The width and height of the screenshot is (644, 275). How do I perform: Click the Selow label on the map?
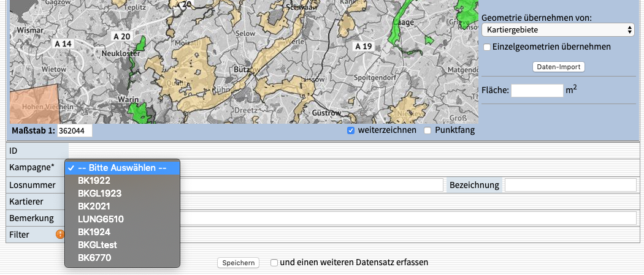click(246, 32)
